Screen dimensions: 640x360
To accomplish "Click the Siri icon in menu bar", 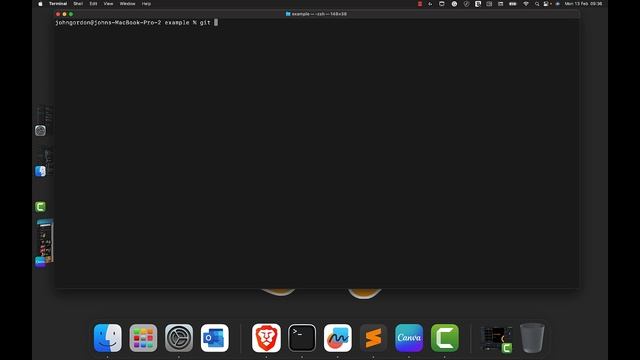I will point(558,4).
